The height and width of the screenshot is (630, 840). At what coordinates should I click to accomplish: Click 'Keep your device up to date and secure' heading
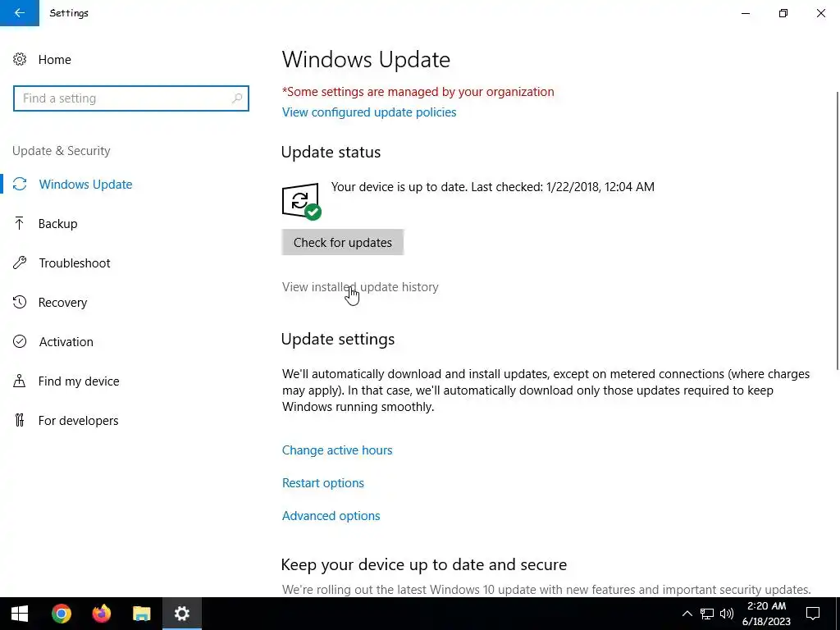pos(424,564)
